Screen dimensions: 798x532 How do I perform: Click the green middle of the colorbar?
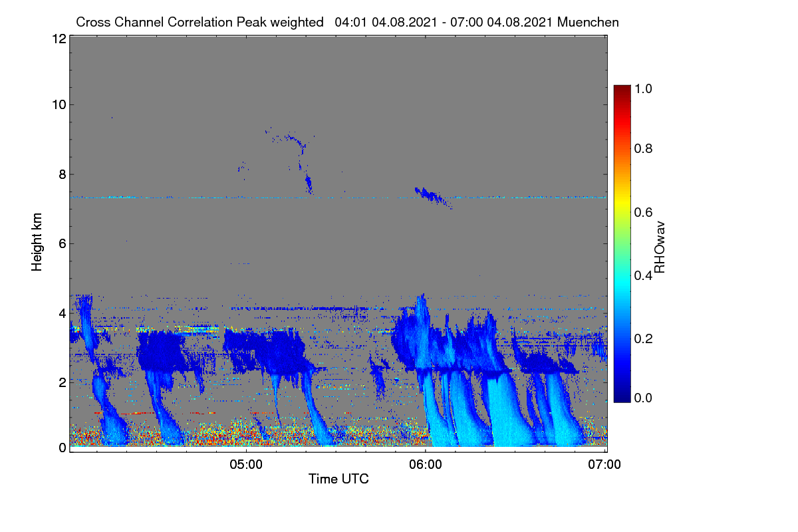621,243
